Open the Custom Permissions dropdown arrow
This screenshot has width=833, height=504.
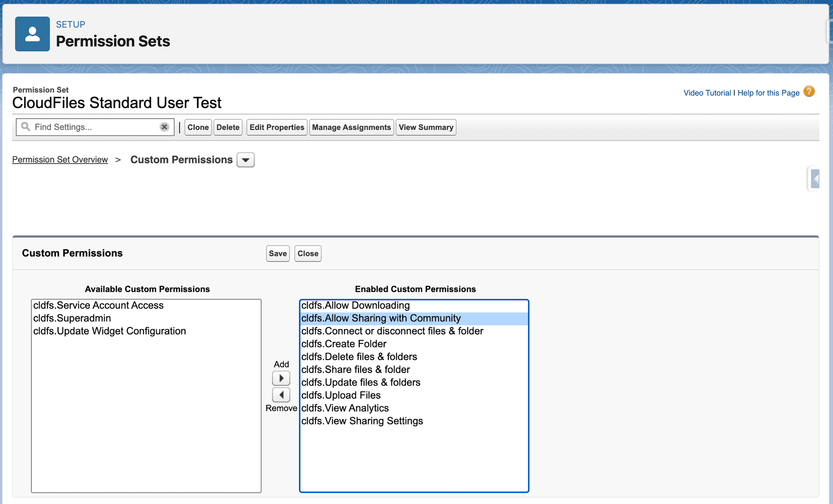[x=246, y=160]
